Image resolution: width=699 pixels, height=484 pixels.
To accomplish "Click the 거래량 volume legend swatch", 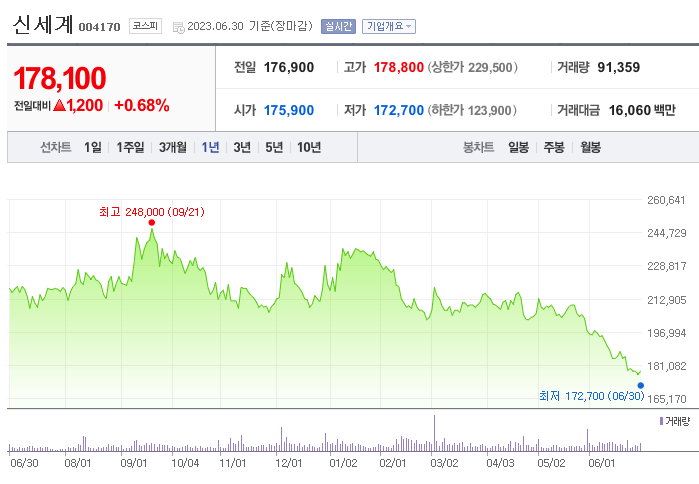I will coord(662,421).
